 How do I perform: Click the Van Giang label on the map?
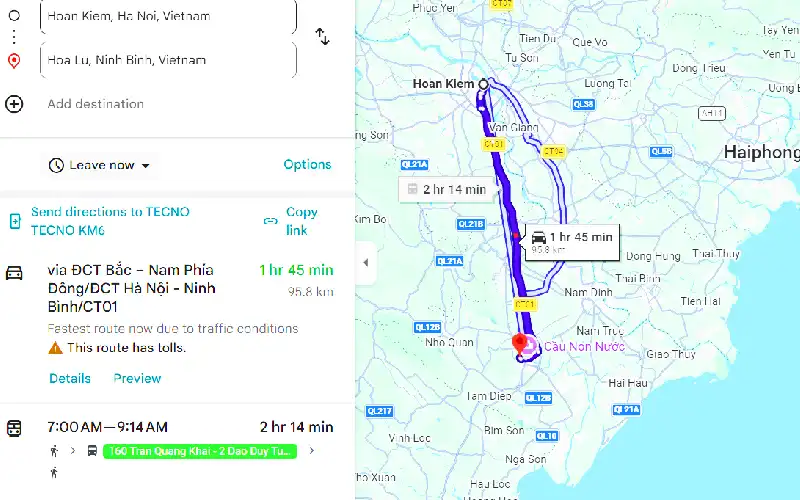tap(513, 128)
